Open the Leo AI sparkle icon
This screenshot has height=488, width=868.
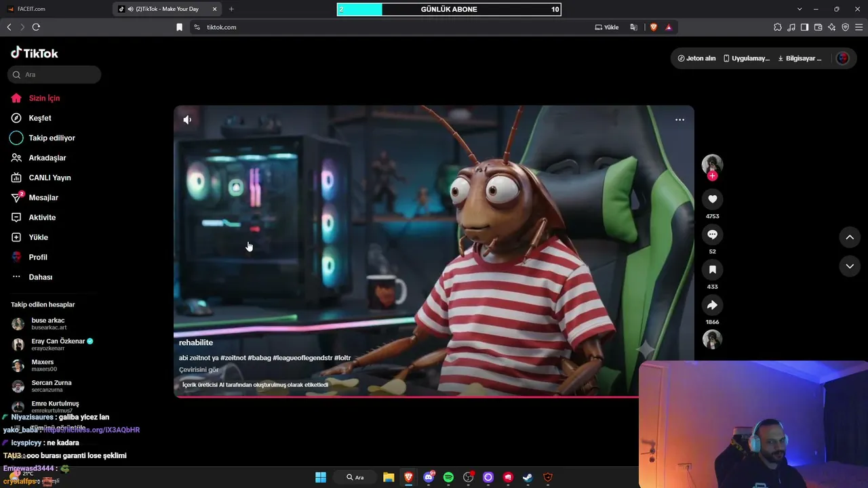pyautogui.click(x=832, y=27)
